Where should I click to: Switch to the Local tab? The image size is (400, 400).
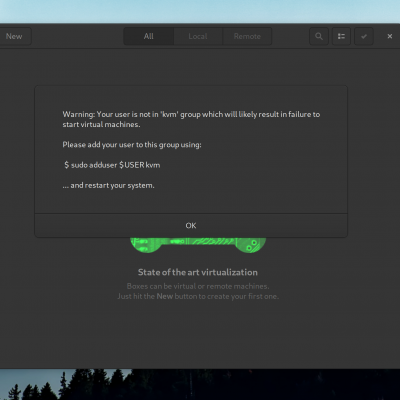198,36
